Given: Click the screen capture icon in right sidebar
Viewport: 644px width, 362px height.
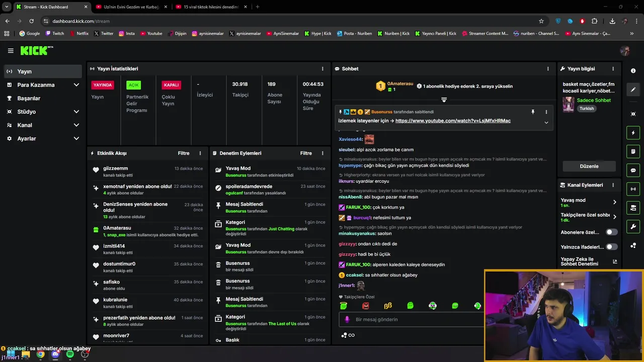Looking at the screenshot, I should coord(633,114).
